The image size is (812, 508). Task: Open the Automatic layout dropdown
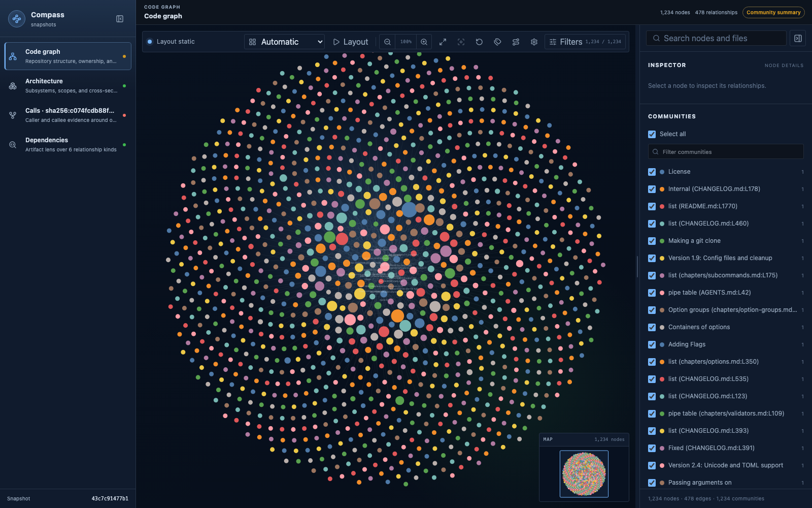click(x=284, y=42)
